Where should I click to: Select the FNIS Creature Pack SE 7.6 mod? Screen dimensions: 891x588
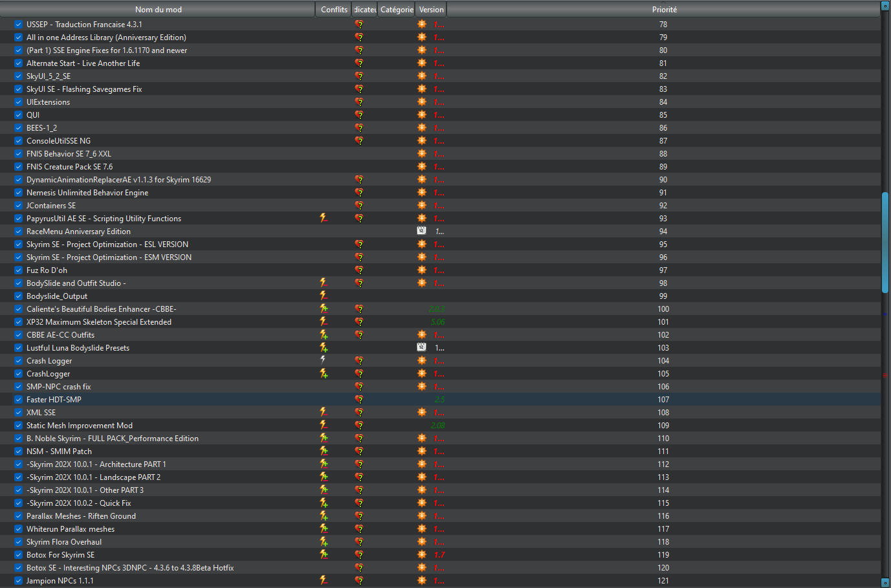pos(69,166)
